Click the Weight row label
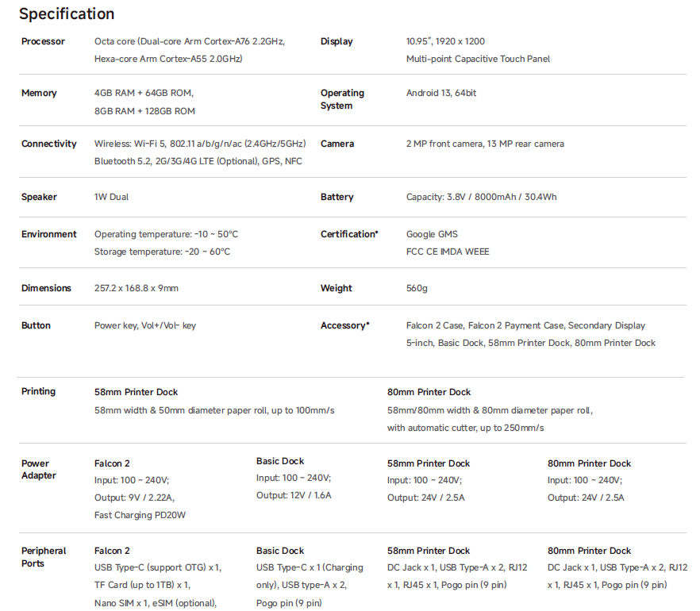 [337, 288]
